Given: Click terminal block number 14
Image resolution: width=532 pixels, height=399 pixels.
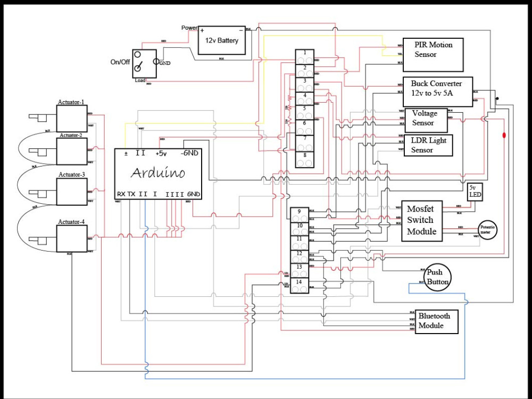Looking at the screenshot, I should pos(300,286).
